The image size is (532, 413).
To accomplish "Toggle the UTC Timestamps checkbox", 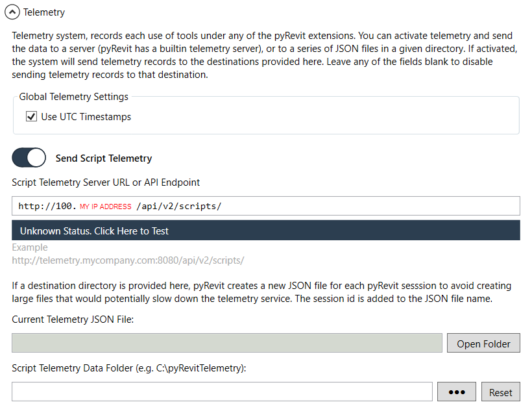I will 31,117.
